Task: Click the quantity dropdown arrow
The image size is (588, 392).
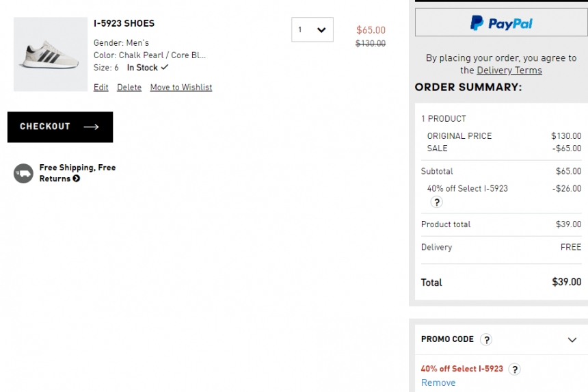Action: (x=321, y=30)
